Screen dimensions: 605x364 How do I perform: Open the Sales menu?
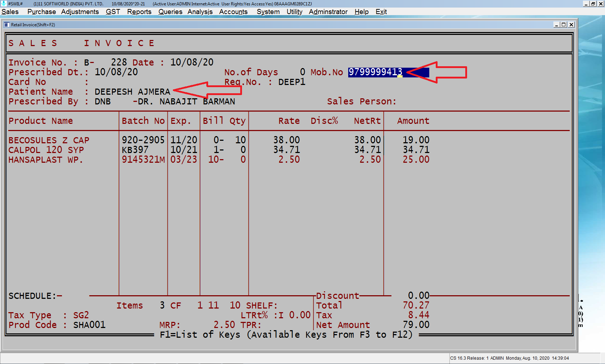click(x=10, y=12)
